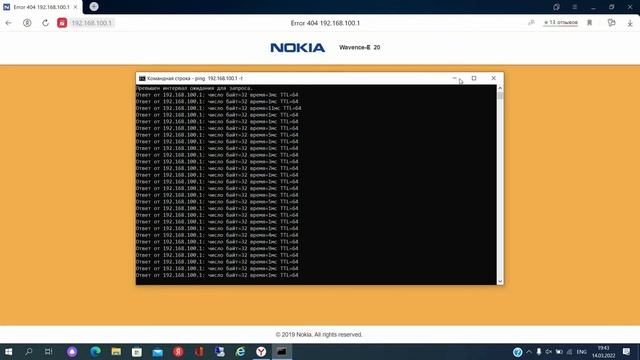
Task: Open the browser tab manager icon
Action: click(556, 7)
